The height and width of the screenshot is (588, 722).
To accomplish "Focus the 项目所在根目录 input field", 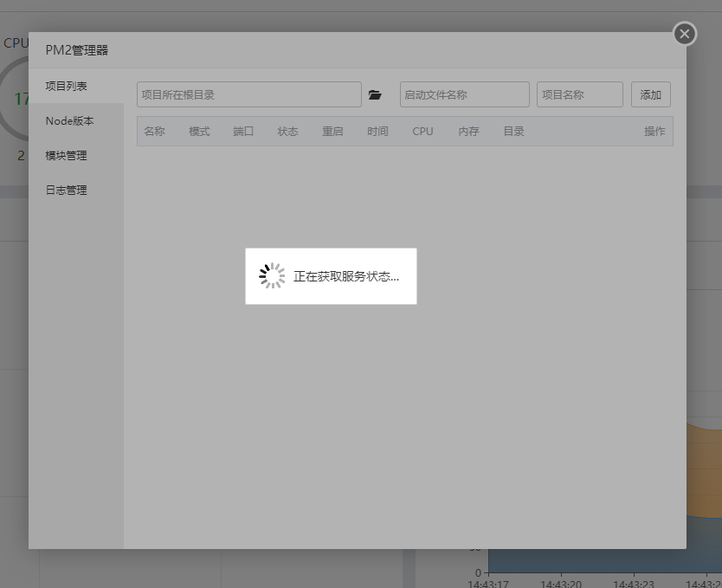I will pyautogui.click(x=249, y=95).
